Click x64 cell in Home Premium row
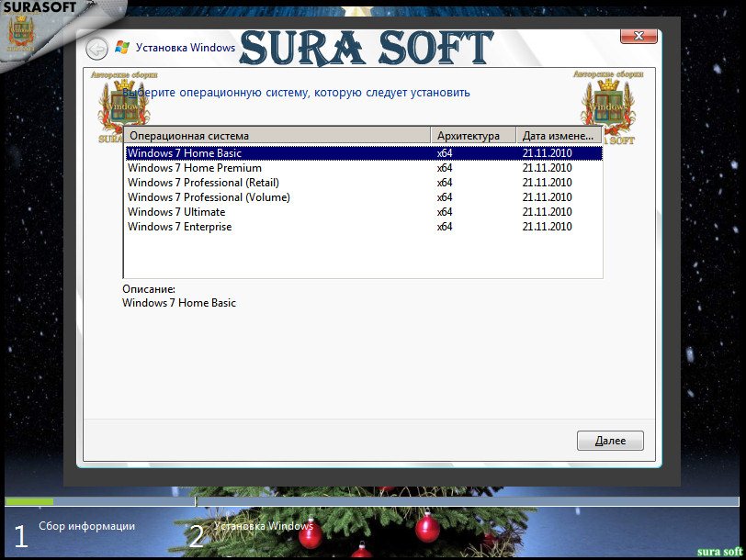 pyautogui.click(x=445, y=168)
